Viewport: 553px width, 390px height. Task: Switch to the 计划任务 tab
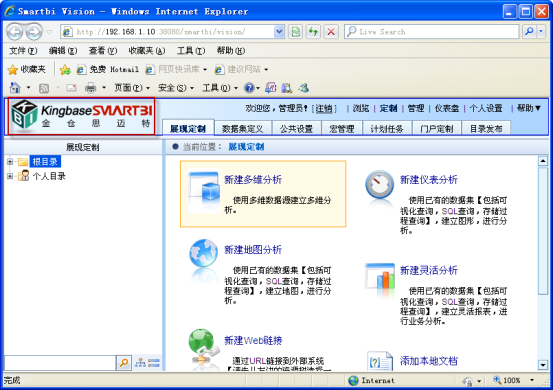coord(387,129)
